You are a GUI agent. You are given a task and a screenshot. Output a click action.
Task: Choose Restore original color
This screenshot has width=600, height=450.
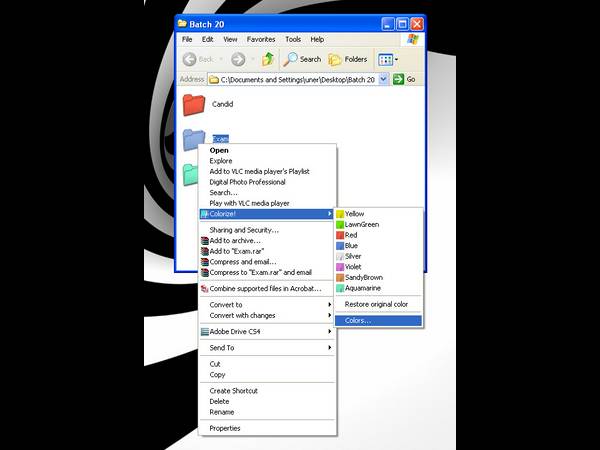(376, 304)
